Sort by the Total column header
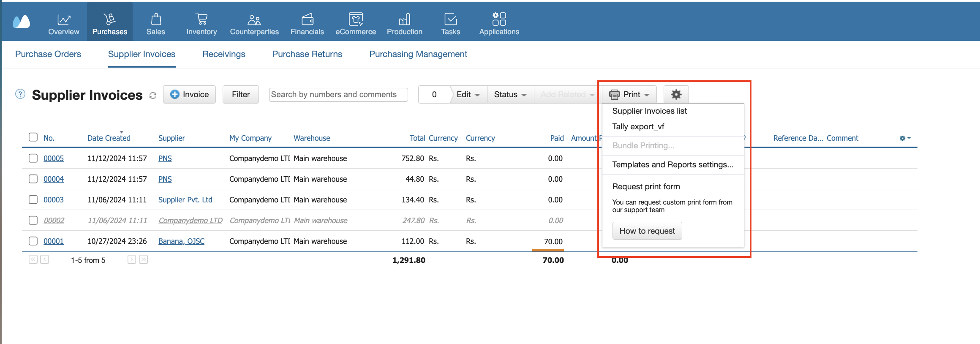 coord(417,138)
